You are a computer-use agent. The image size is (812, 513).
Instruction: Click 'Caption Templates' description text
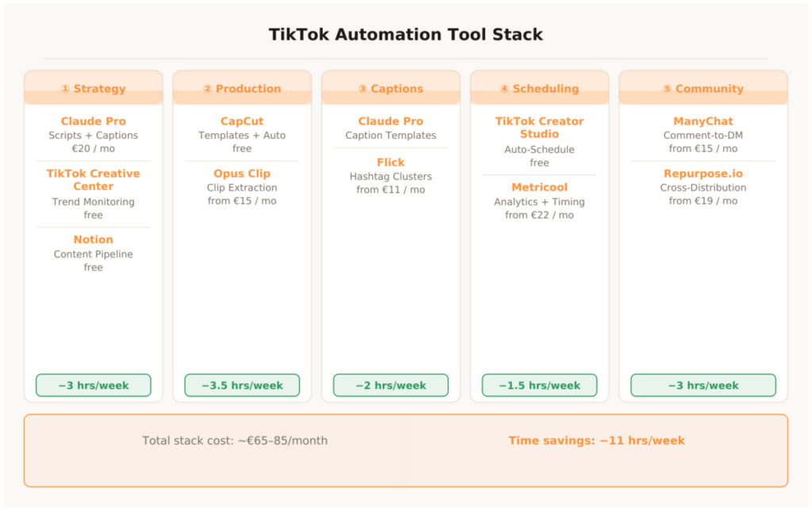390,135
